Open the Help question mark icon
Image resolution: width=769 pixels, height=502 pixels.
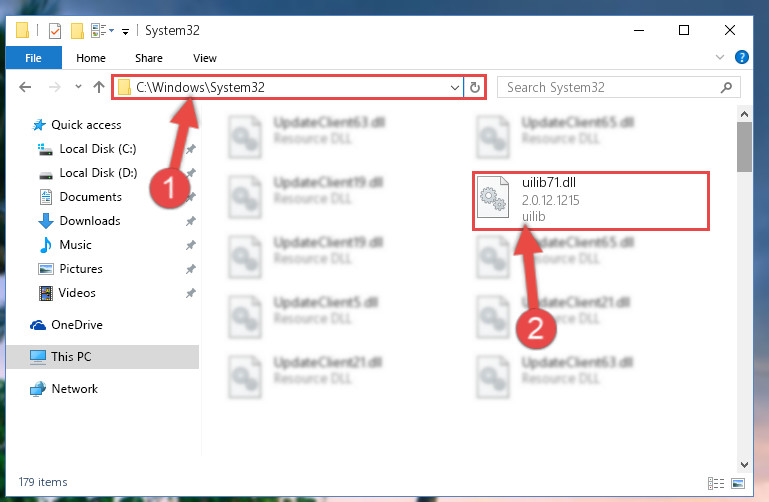tap(742, 57)
